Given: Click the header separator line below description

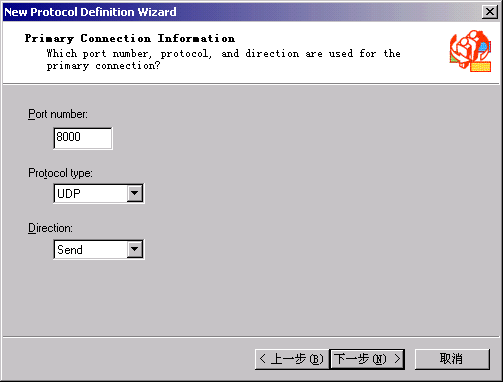Looking at the screenshot, I should point(251,83).
